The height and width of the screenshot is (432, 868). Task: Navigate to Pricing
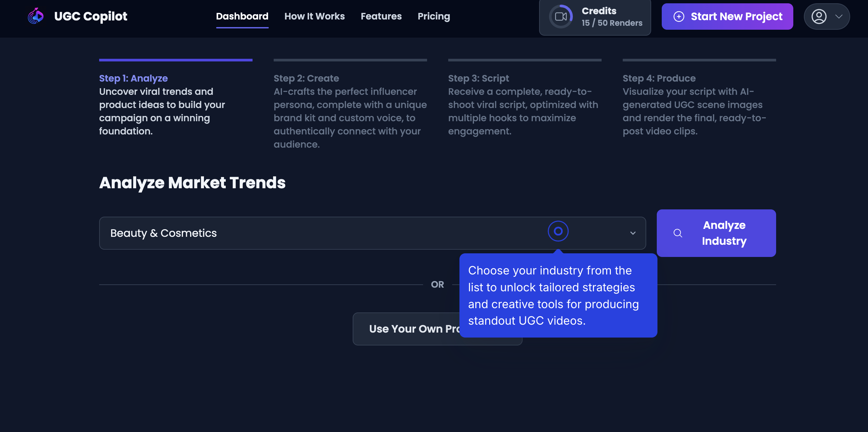tap(434, 16)
